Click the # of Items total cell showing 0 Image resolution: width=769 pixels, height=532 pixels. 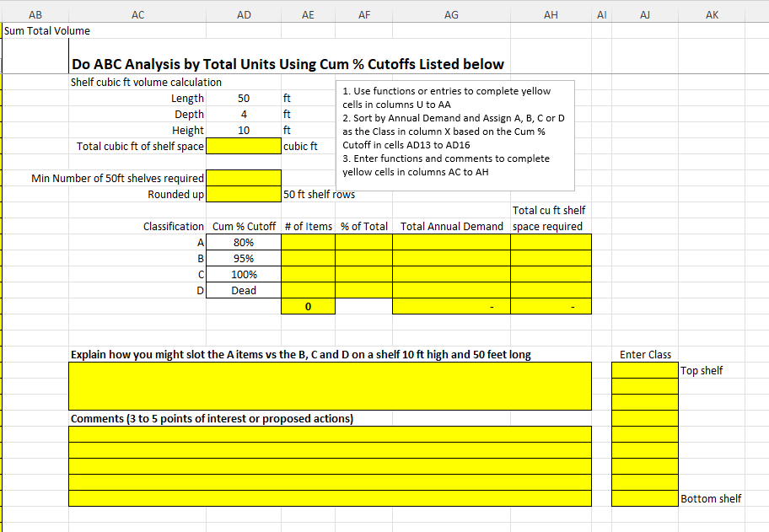coord(308,305)
